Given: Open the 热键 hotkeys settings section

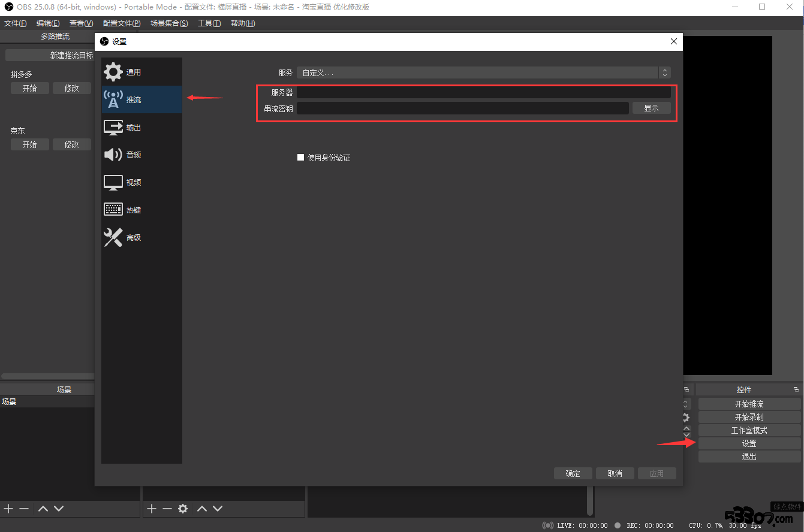Looking at the screenshot, I should [141, 210].
